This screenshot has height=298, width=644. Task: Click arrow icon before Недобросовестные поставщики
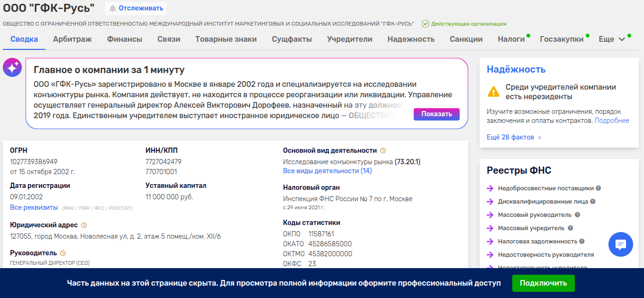pyautogui.click(x=490, y=188)
